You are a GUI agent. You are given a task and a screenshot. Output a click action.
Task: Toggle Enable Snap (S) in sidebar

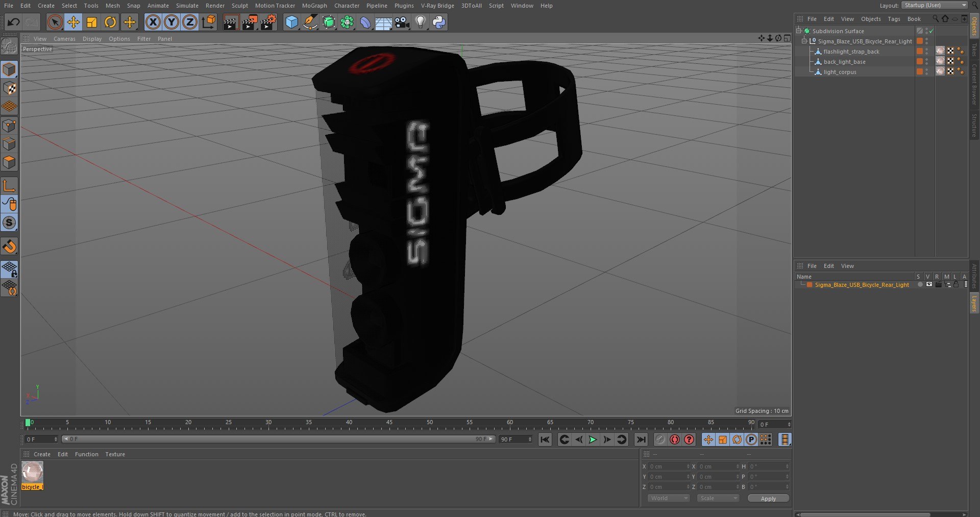pyautogui.click(x=9, y=223)
